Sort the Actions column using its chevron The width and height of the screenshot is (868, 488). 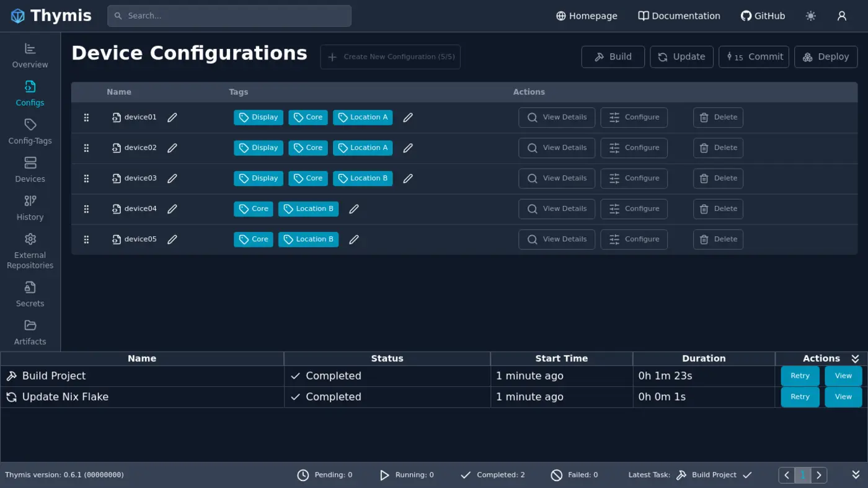point(856,358)
